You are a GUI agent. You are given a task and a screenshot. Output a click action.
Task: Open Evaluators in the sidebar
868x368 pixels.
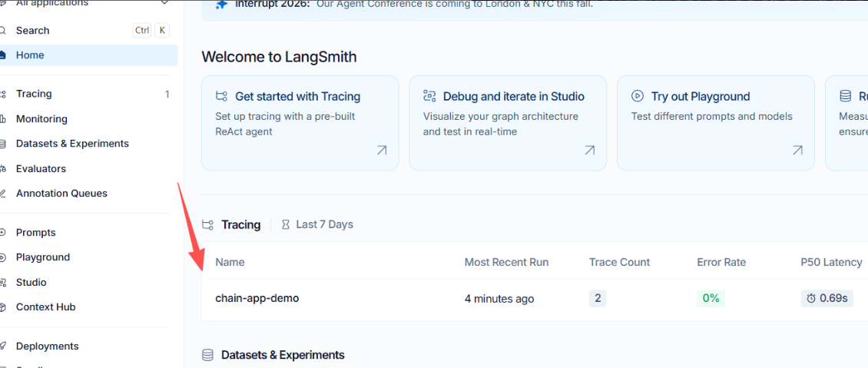point(41,169)
